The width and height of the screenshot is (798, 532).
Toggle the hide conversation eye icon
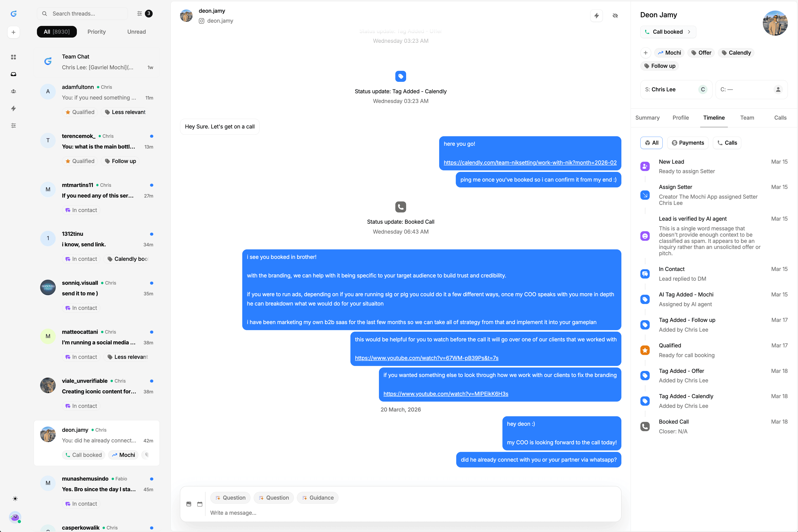click(x=615, y=16)
